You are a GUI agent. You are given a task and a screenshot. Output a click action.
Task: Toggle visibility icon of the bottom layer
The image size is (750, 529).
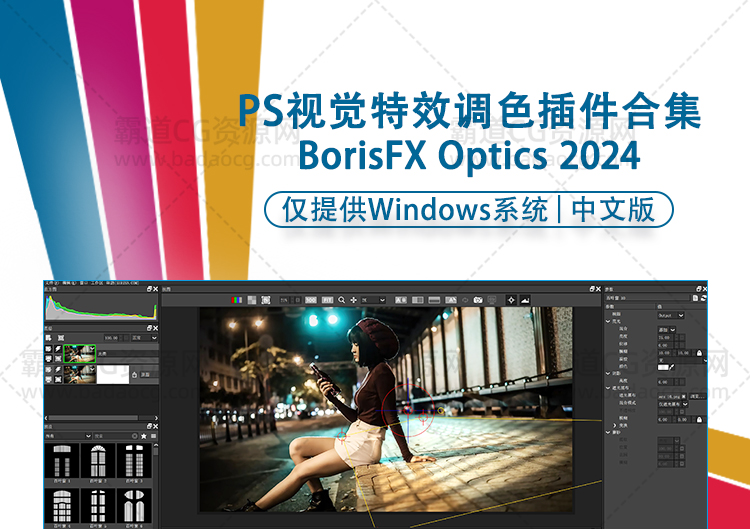48,370
